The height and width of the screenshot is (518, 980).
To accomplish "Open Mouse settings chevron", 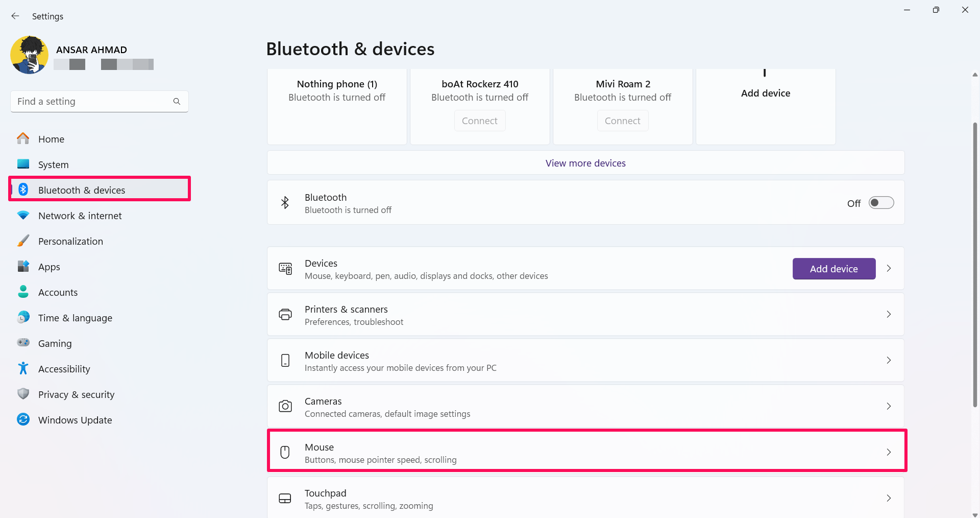I will [x=889, y=452].
